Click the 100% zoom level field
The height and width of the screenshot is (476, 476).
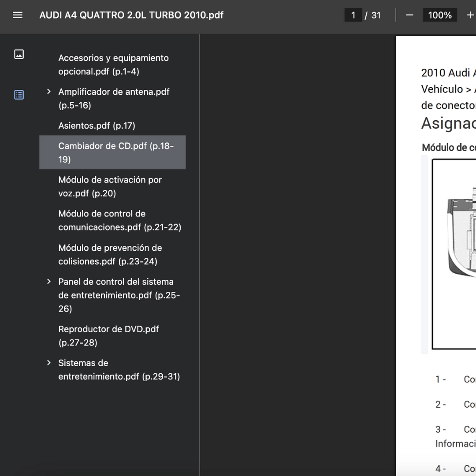coord(439,15)
